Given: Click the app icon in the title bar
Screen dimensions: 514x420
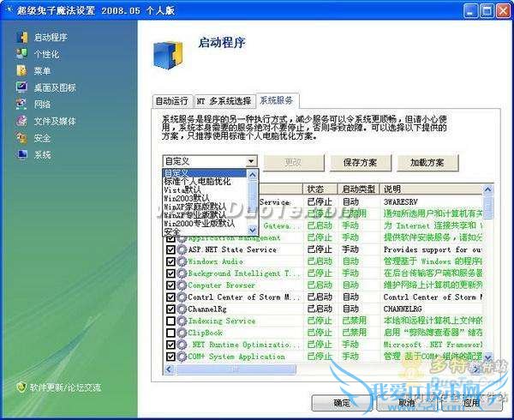Looking at the screenshot, I should [x=9, y=9].
